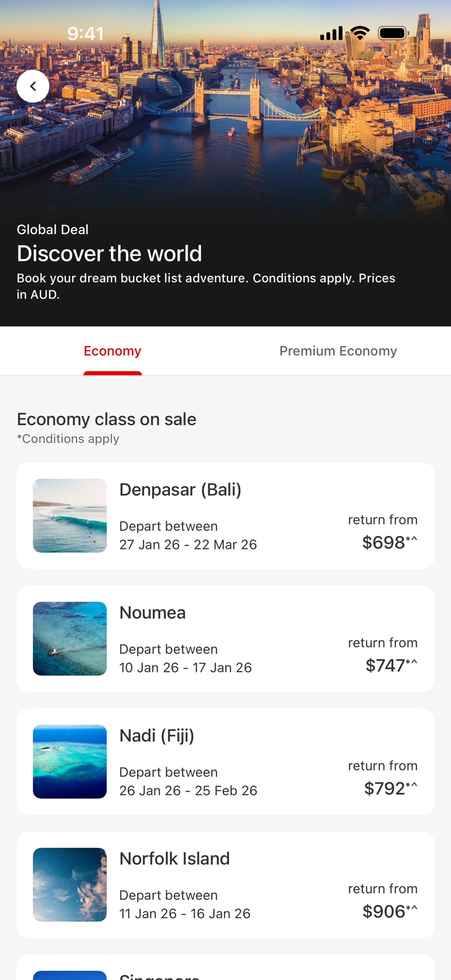Tap the back arrow button
451x980 pixels.
pyautogui.click(x=33, y=86)
